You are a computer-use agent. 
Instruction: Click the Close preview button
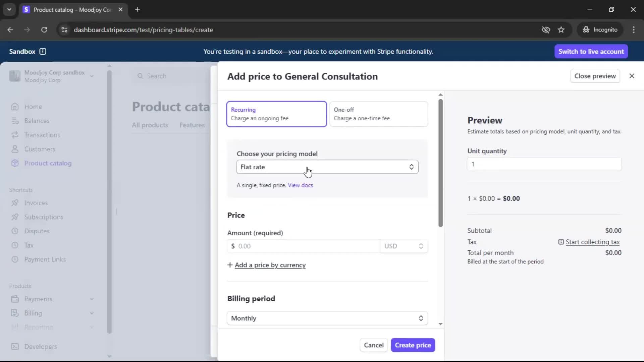coord(595,76)
